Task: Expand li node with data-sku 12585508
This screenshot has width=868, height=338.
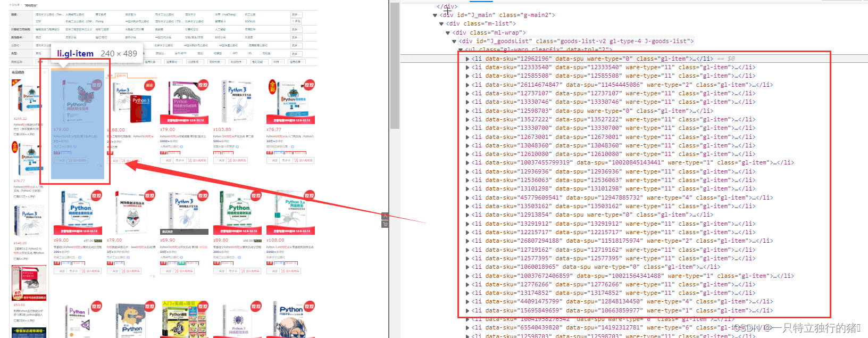Action: pyautogui.click(x=468, y=76)
